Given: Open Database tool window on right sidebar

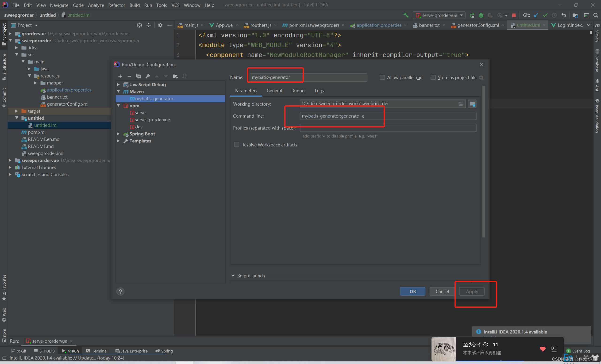Looking at the screenshot, I should click(597, 61).
